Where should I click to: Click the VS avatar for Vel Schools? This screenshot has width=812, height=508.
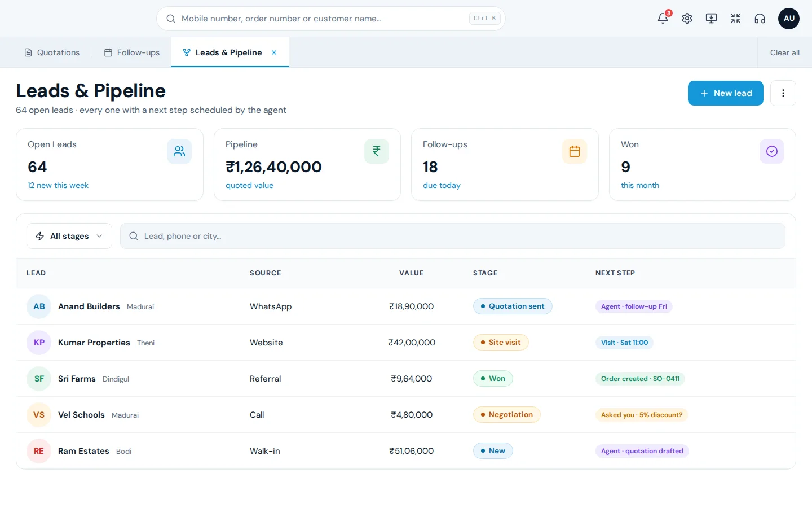click(39, 415)
